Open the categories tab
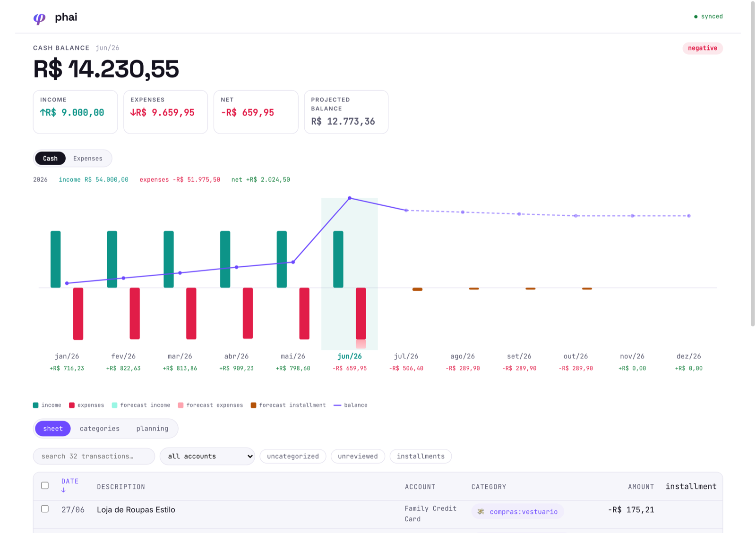 click(100, 429)
